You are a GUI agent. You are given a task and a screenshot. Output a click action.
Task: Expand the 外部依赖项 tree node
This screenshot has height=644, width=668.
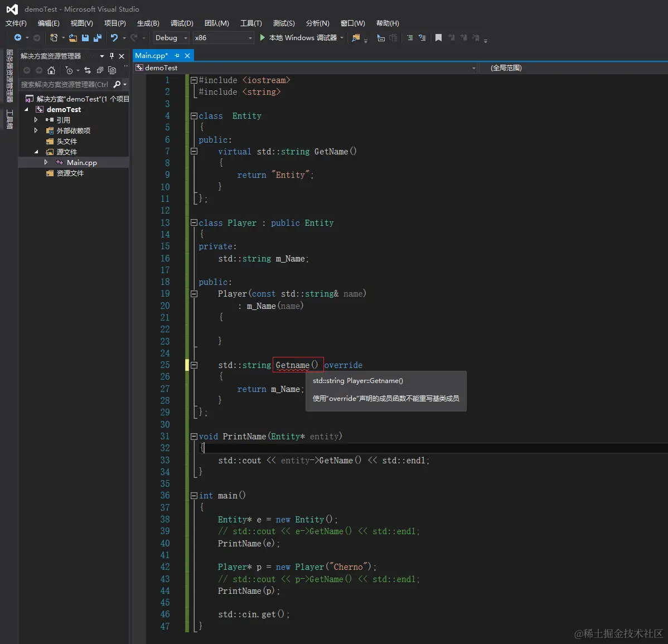pos(36,130)
